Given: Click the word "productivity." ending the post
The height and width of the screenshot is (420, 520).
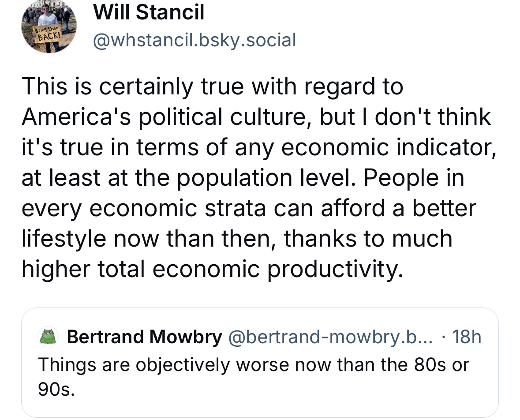Looking at the screenshot, I should [x=335, y=270].
